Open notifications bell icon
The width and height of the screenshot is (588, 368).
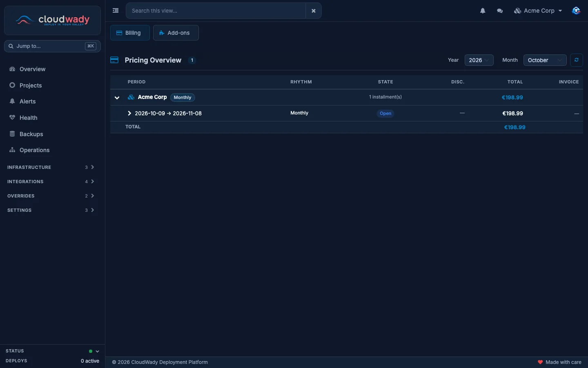coord(483,11)
